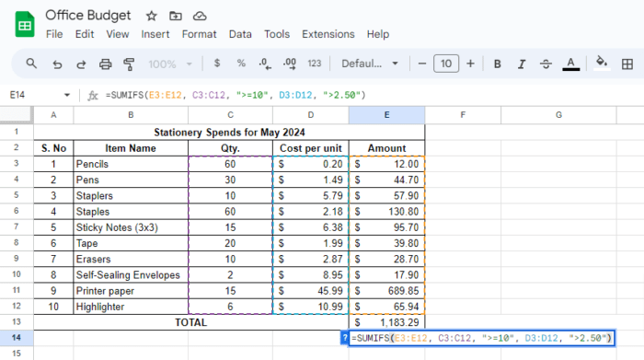This screenshot has height=360, width=644.
Task: Click the font size field showing 10
Action: tap(446, 64)
